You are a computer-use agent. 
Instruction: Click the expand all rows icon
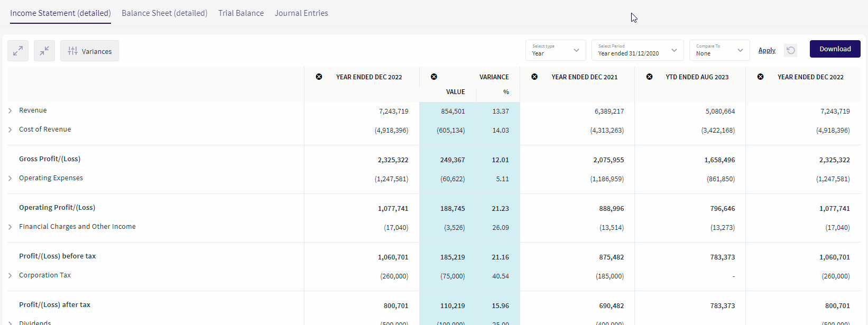coord(18,51)
